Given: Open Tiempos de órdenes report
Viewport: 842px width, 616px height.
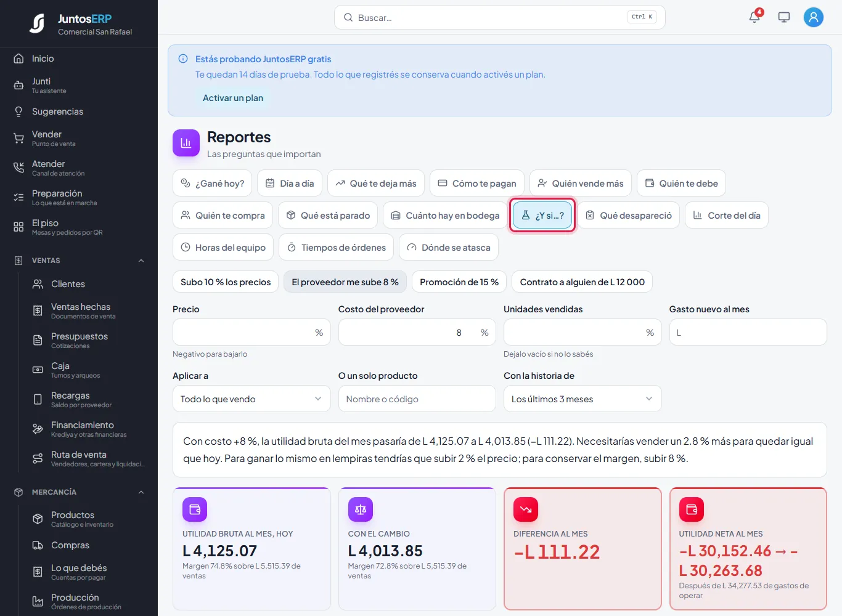Looking at the screenshot, I should pos(337,247).
